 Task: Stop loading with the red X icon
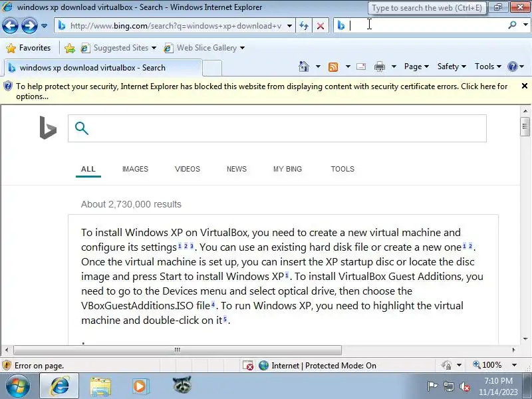321,26
